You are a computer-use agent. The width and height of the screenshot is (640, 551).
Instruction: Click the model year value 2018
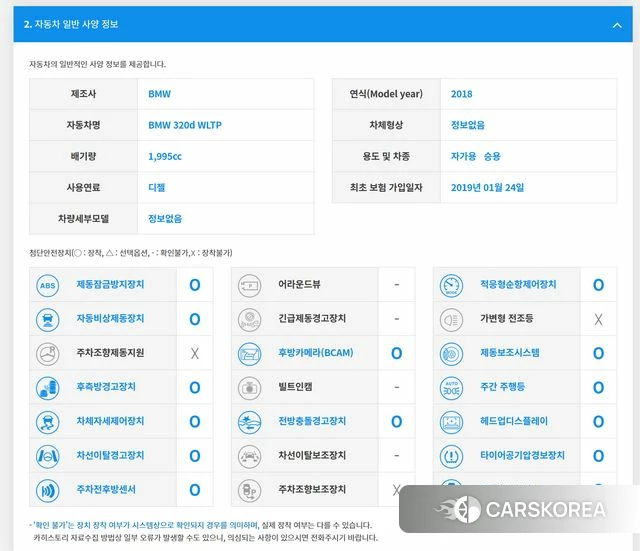coord(462,94)
